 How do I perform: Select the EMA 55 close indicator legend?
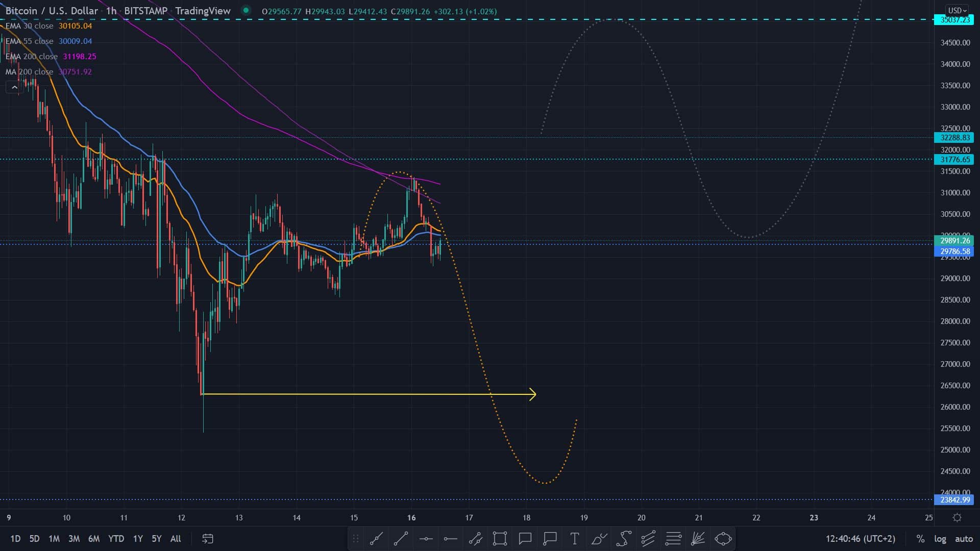coord(48,41)
